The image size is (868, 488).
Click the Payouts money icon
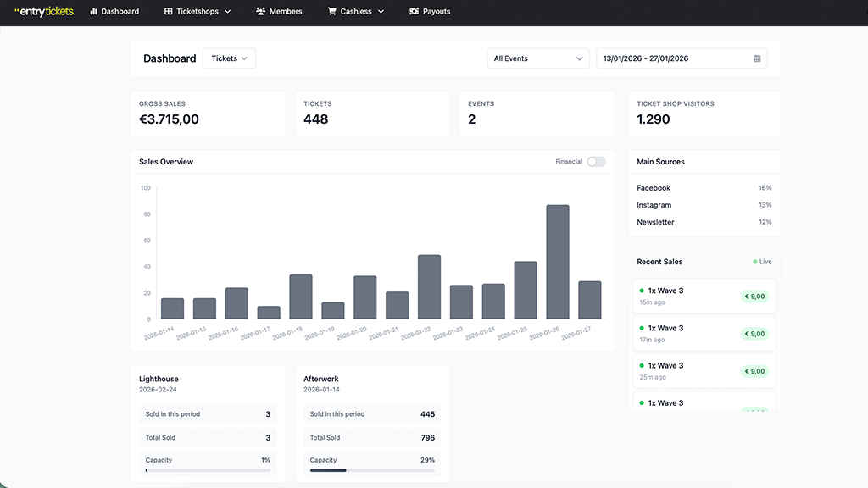click(414, 12)
